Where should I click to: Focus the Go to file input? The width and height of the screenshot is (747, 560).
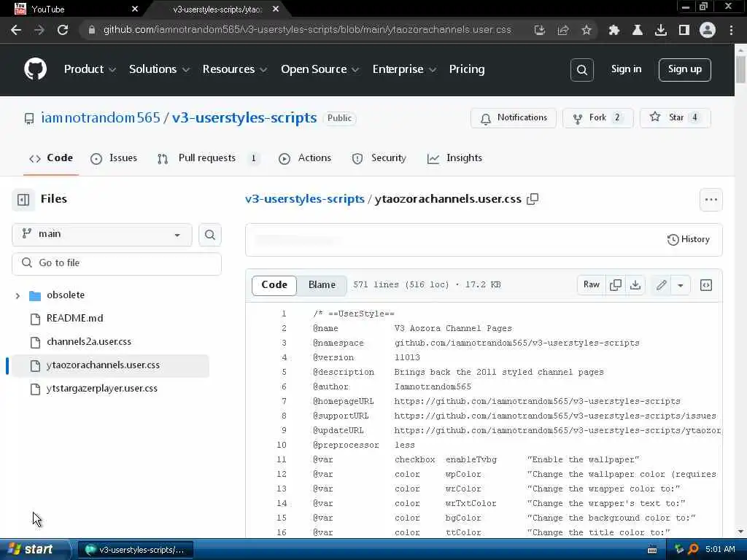tap(117, 263)
